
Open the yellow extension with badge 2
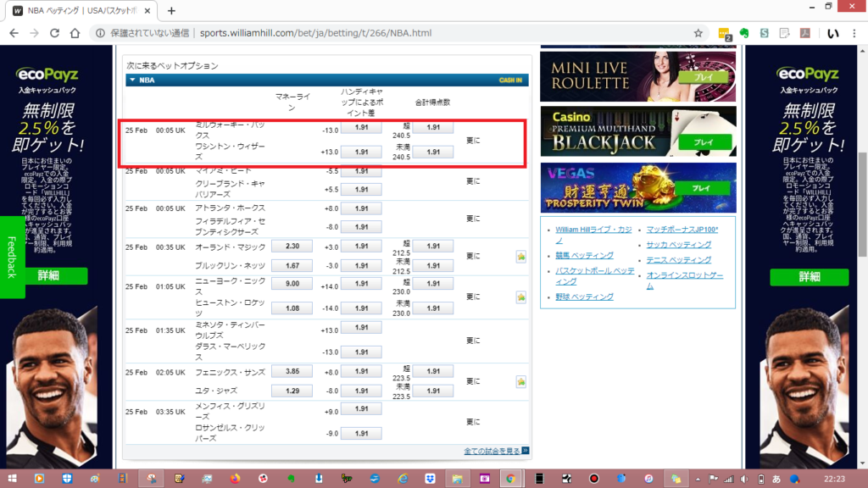click(x=724, y=34)
